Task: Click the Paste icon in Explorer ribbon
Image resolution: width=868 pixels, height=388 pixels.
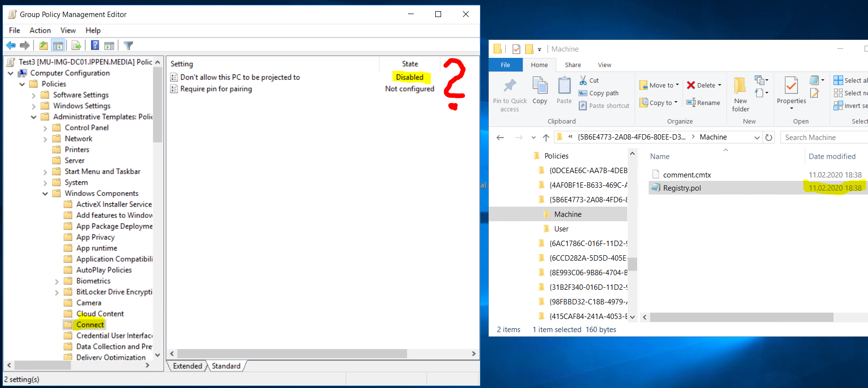Action: (564, 85)
